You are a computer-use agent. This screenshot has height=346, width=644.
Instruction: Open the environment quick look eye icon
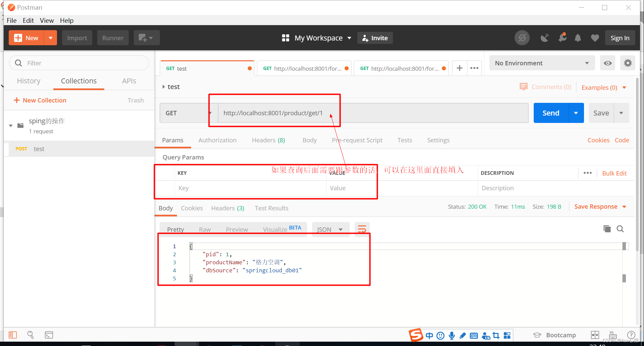(x=607, y=63)
